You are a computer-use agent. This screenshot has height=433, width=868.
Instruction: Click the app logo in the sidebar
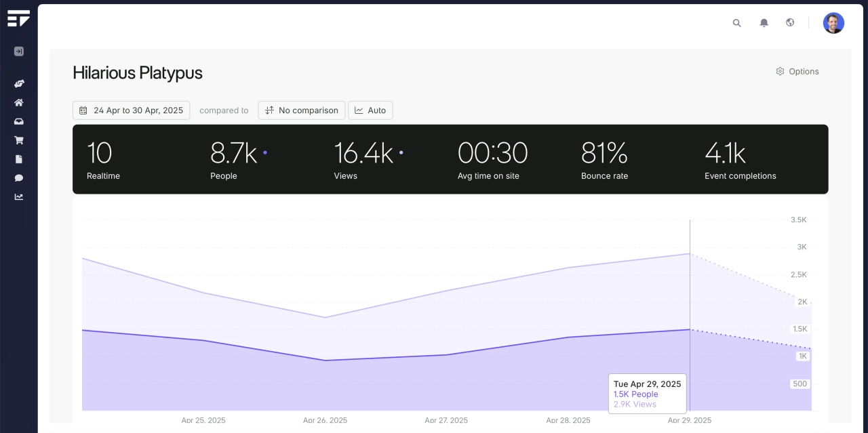[x=18, y=18]
